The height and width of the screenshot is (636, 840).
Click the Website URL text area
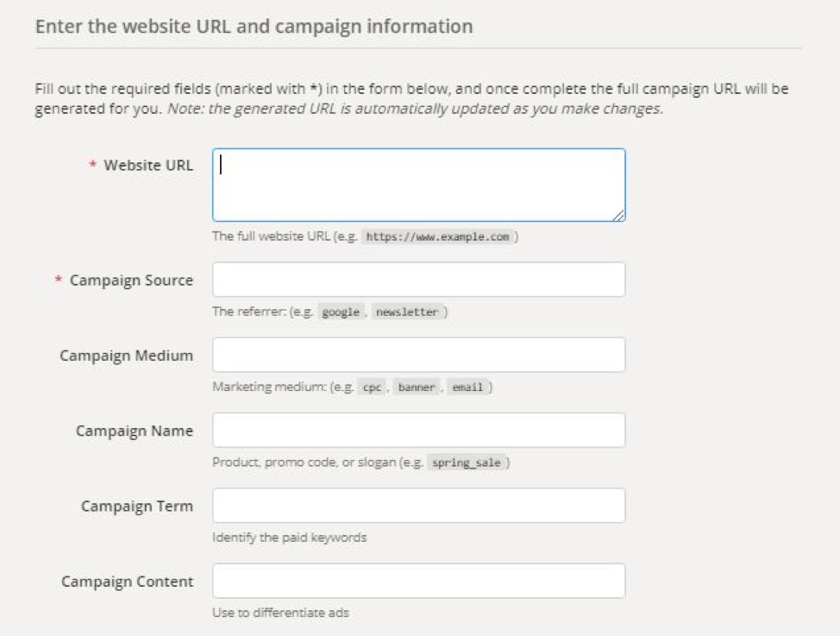[x=418, y=185]
